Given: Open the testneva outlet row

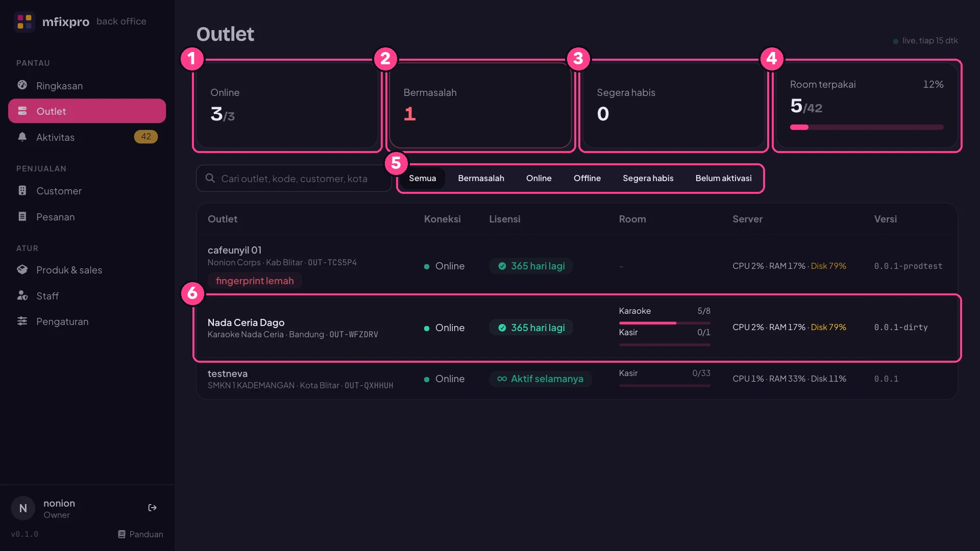Looking at the screenshot, I should coord(577,379).
